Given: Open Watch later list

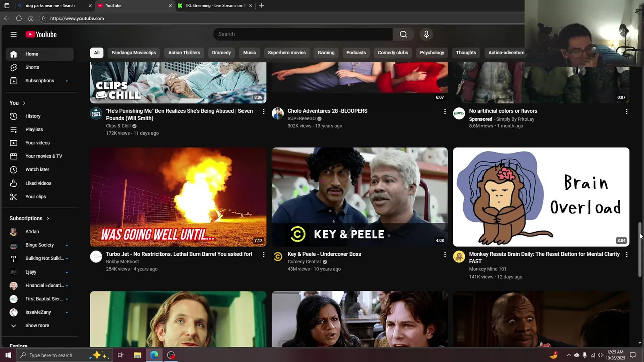Looking at the screenshot, I should pos(39,170).
